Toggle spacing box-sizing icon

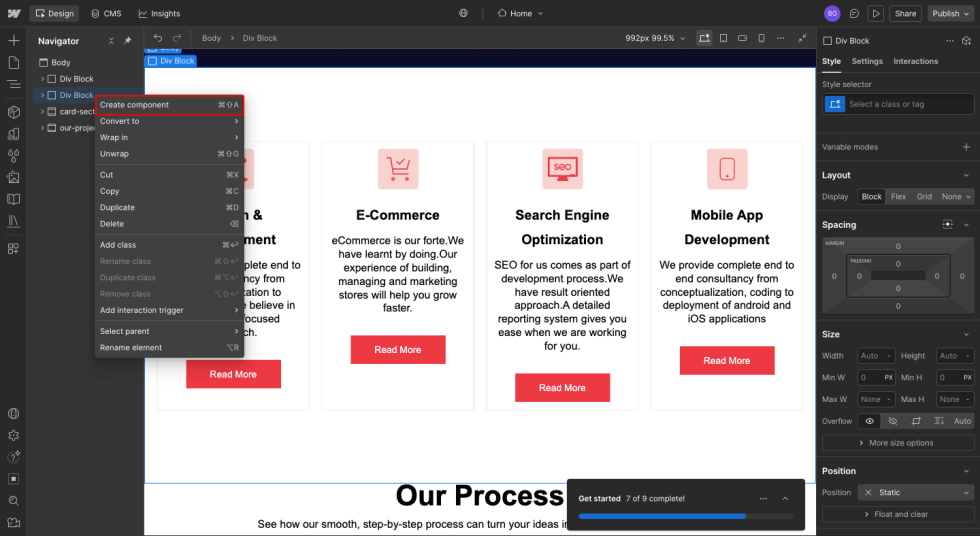[948, 224]
